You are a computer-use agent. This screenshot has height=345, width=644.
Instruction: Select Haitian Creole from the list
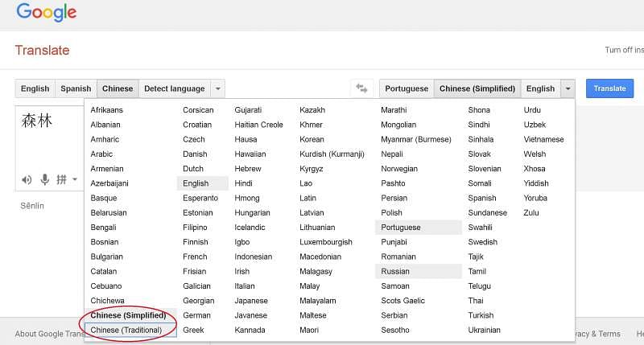[258, 125]
